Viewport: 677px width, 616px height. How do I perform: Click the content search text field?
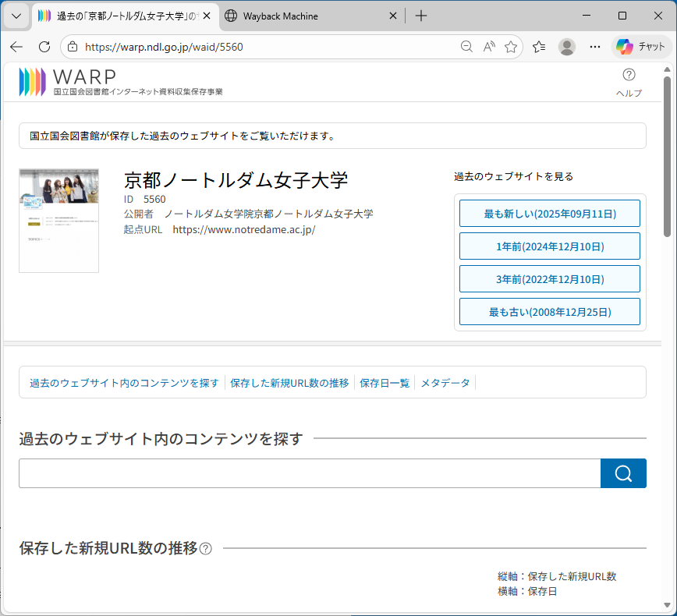pyautogui.click(x=310, y=473)
